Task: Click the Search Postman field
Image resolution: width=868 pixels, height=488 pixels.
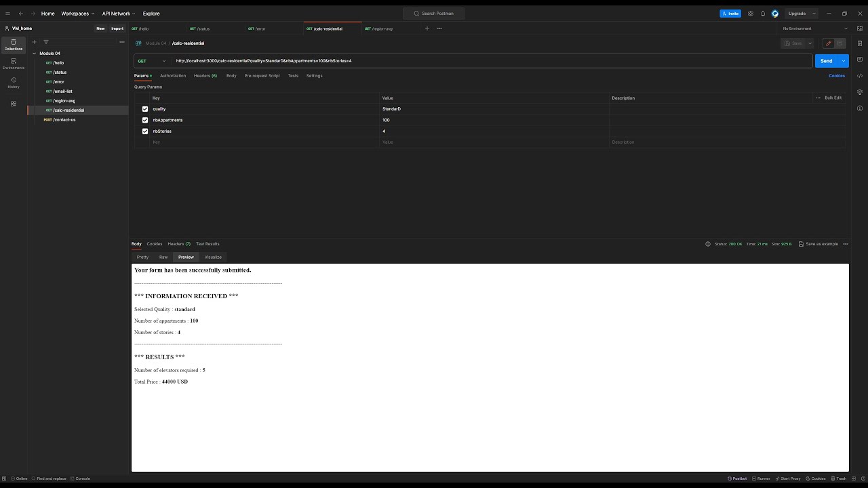Action: 433,14
